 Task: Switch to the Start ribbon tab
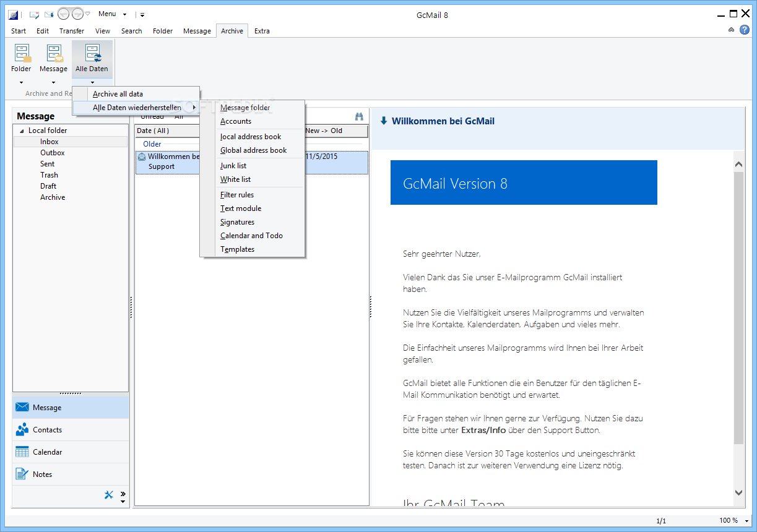[19, 31]
